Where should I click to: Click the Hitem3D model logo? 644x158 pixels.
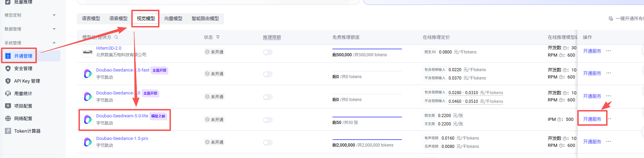point(88,52)
